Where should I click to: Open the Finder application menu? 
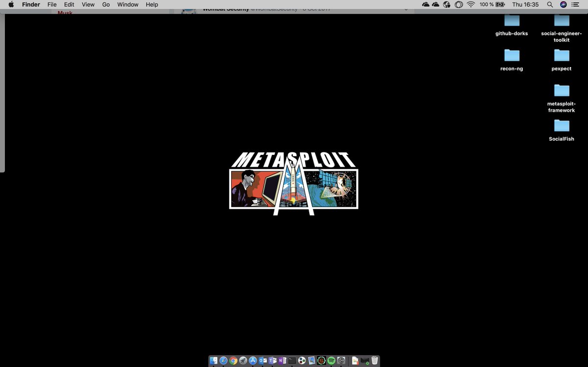(31, 4)
